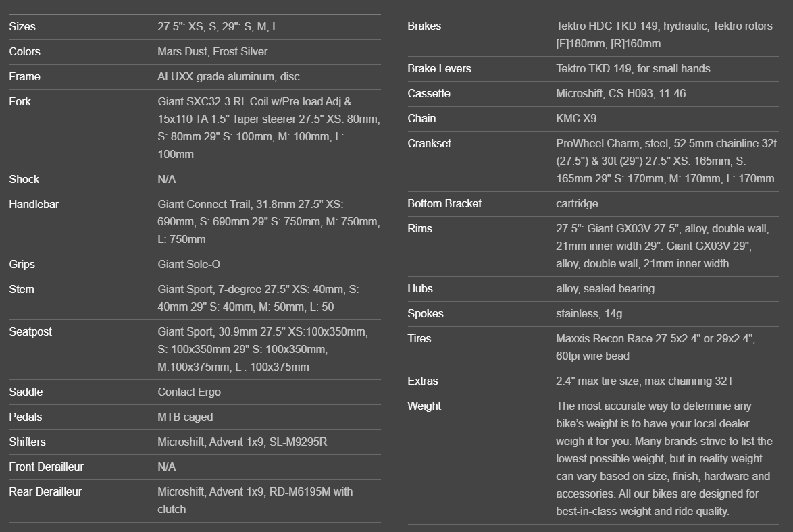The height and width of the screenshot is (532, 793).
Task: Click the Maxxis Recon Race tires description
Action: pos(655,348)
